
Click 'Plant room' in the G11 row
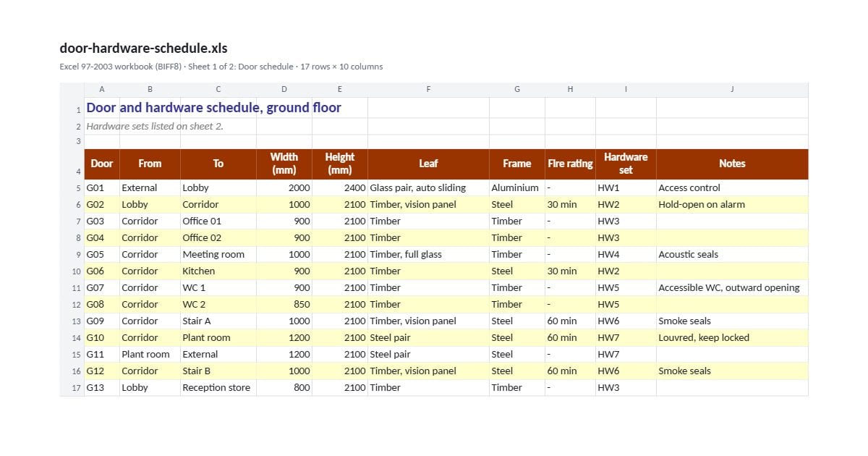pos(150,355)
